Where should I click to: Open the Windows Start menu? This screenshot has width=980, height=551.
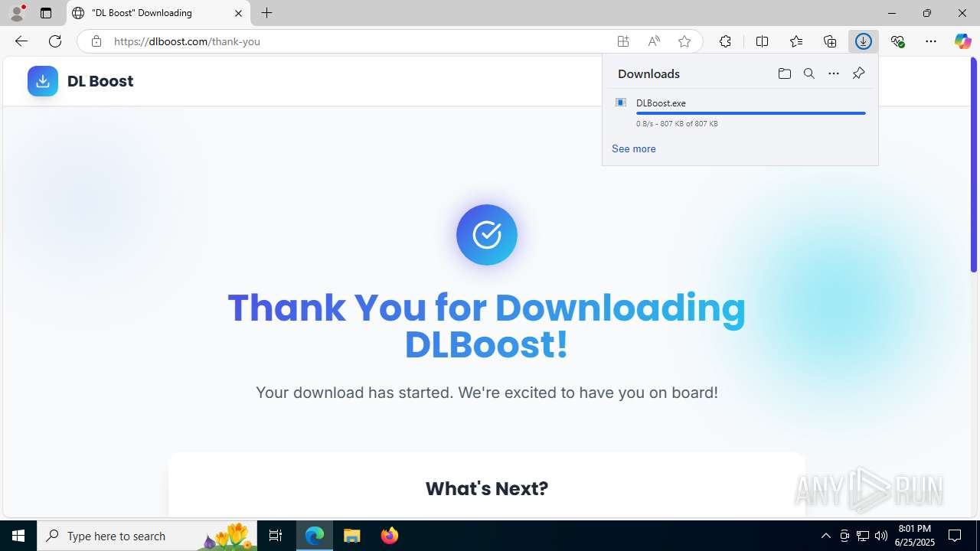tap(18, 536)
